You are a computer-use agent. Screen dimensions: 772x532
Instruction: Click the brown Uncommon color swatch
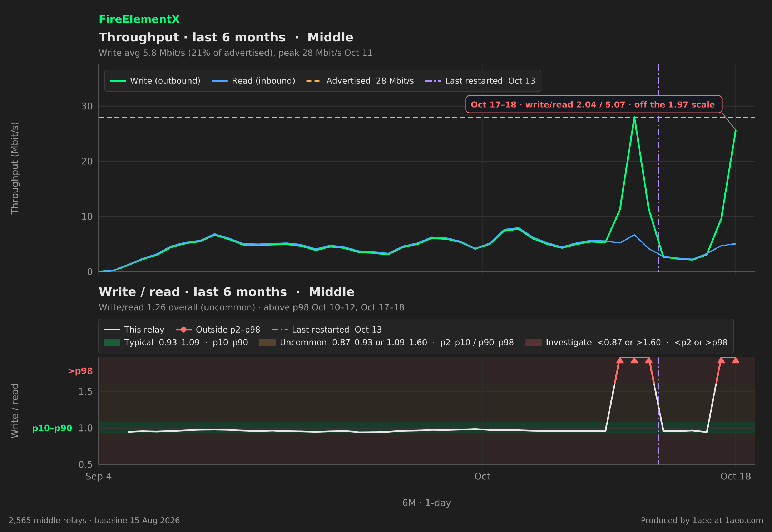(268, 343)
